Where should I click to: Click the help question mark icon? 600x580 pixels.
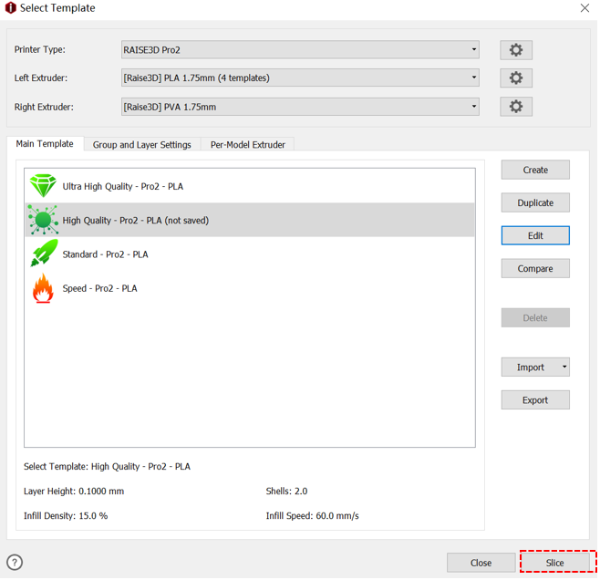pos(15,562)
